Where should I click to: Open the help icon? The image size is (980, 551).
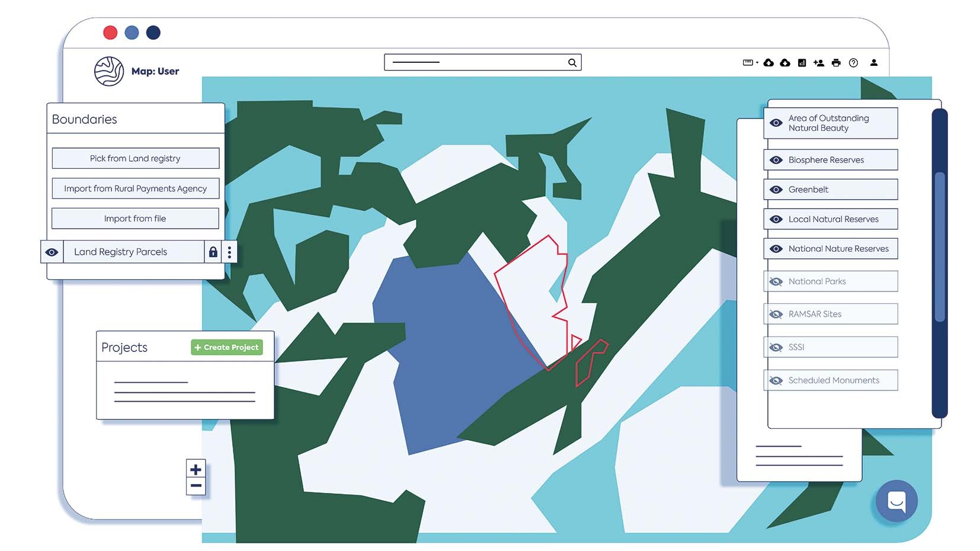853,62
